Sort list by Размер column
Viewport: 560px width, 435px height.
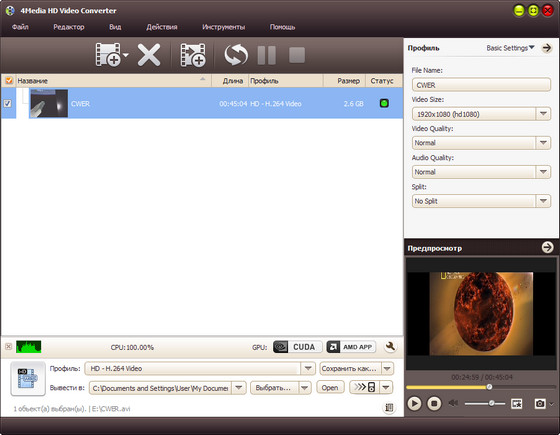click(344, 81)
